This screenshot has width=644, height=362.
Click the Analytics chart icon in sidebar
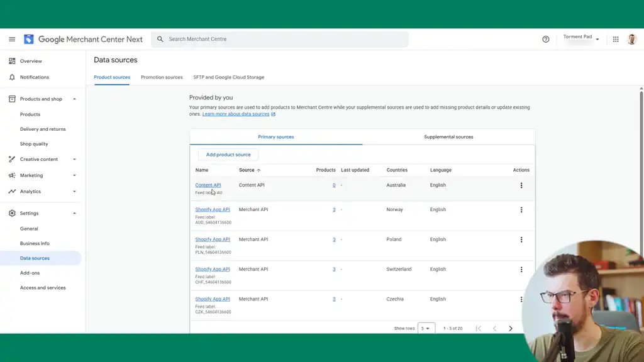point(13,191)
